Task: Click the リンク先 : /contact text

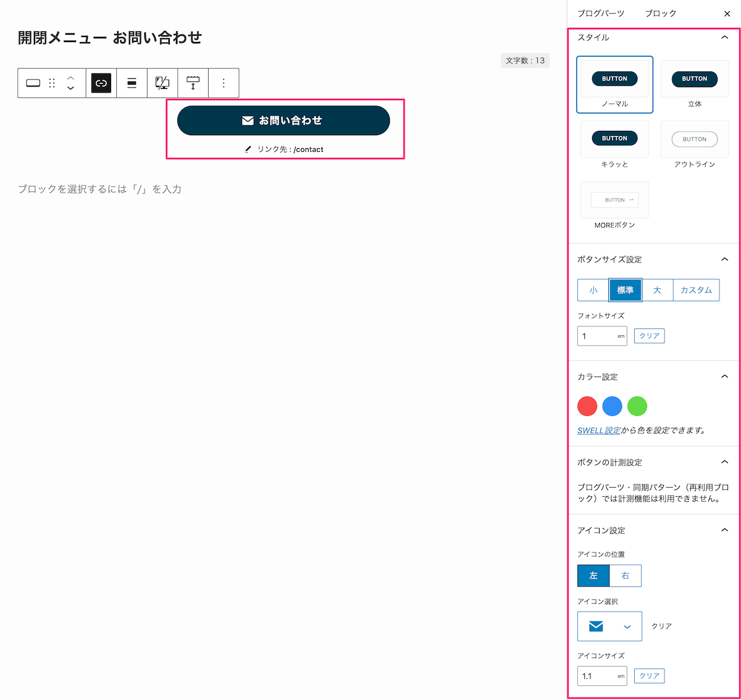Action: tap(290, 149)
